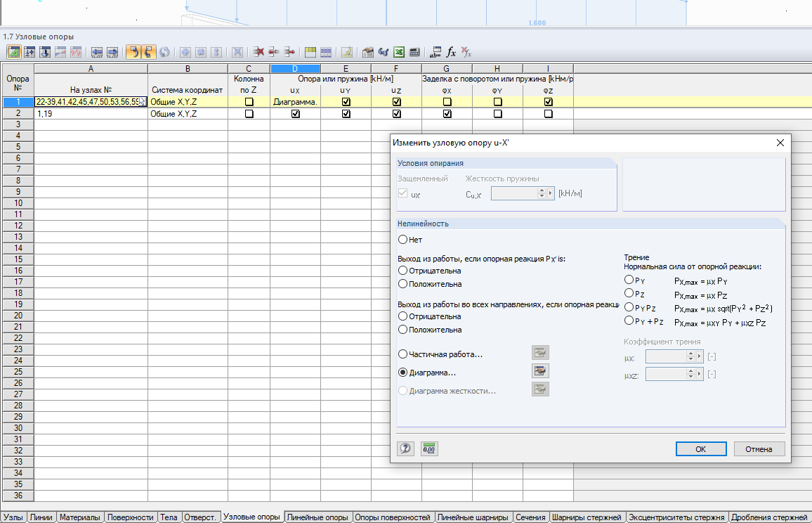Click the Cu,x' stiffness value field
This screenshot has height=523, width=812.
point(514,193)
